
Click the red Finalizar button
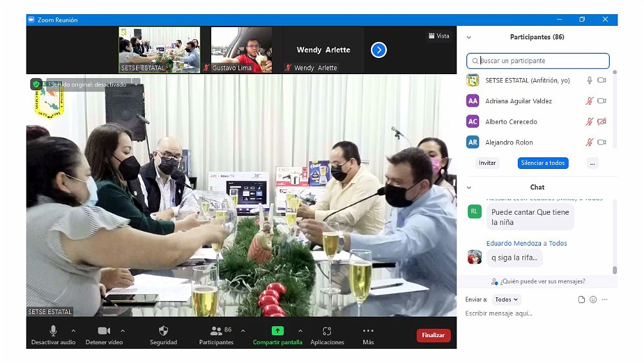(x=433, y=335)
